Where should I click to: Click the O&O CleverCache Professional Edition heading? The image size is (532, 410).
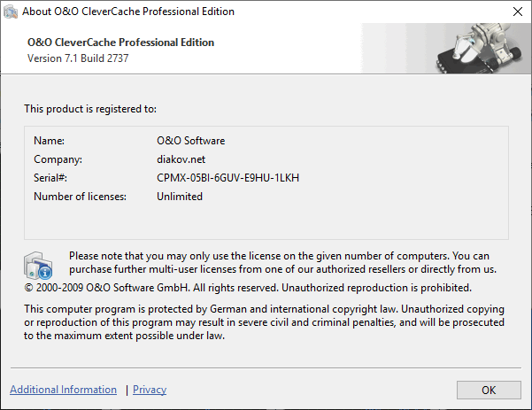120,43
